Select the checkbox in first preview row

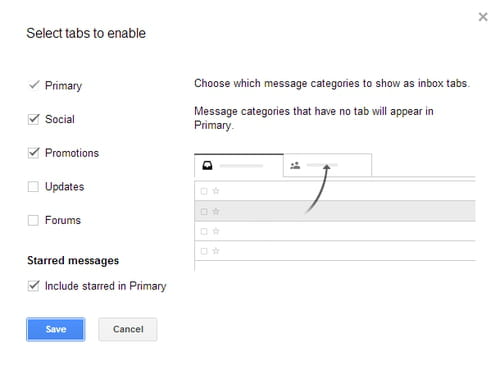click(204, 191)
